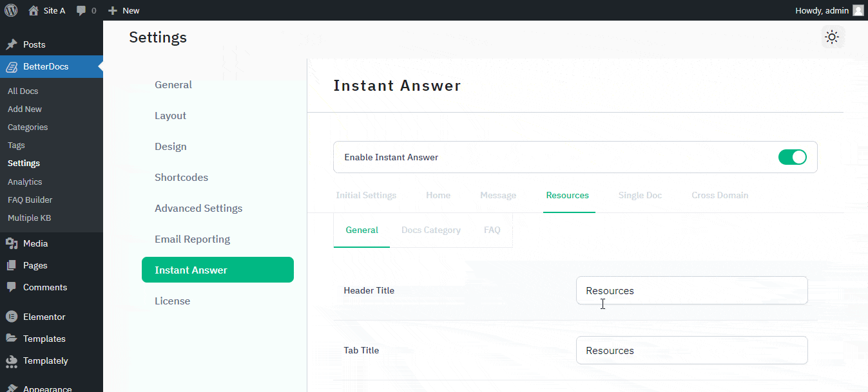The image size is (868, 392).
Task: Open the WordPress logo menu
Action: click(x=10, y=10)
